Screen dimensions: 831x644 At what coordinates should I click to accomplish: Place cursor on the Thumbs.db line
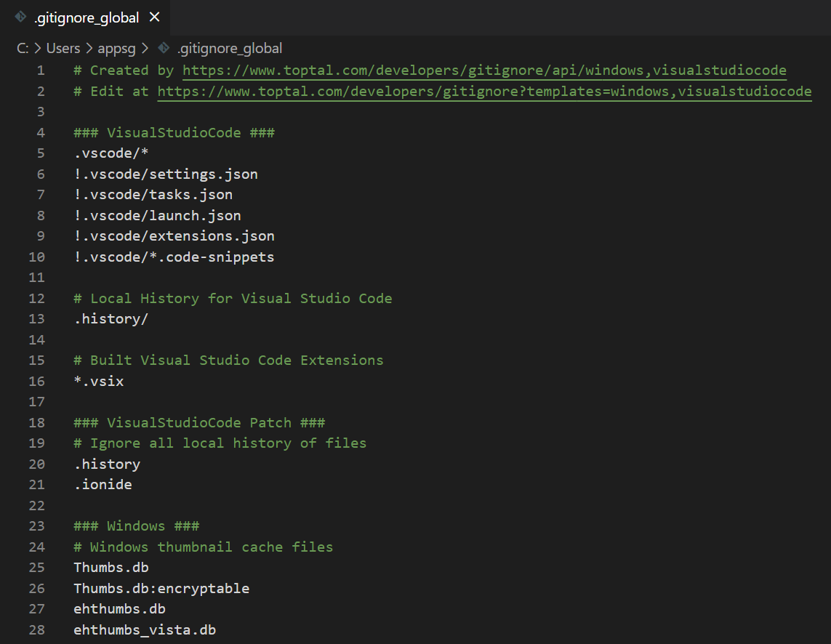pos(111,567)
